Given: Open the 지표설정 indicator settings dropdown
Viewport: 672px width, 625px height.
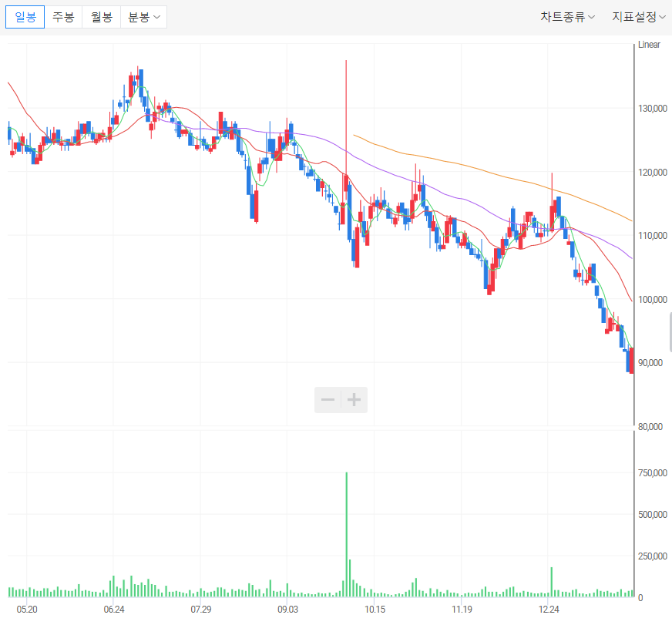Looking at the screenshot, I should (x=639, y=17).
